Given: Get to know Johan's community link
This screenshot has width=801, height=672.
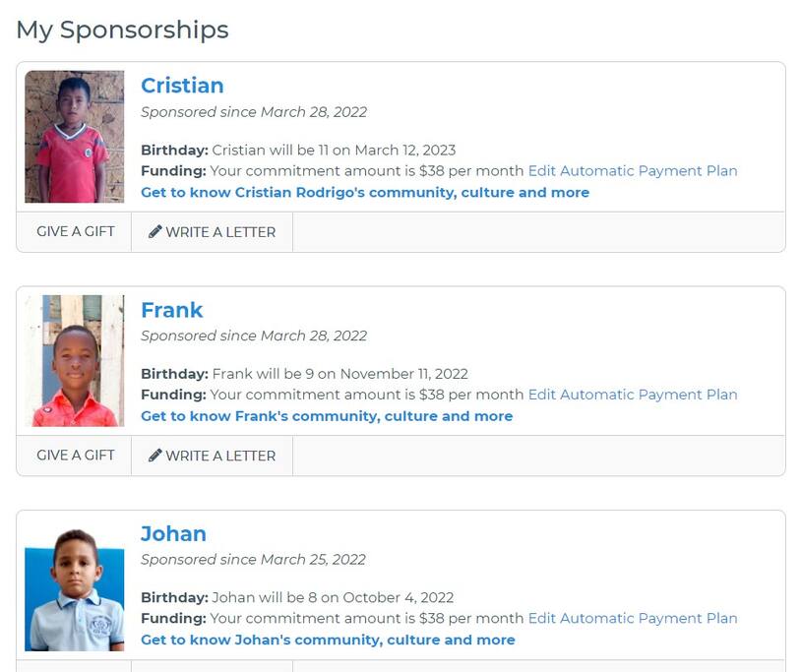Looking at the screenshot, I should (x=328, y=641).
